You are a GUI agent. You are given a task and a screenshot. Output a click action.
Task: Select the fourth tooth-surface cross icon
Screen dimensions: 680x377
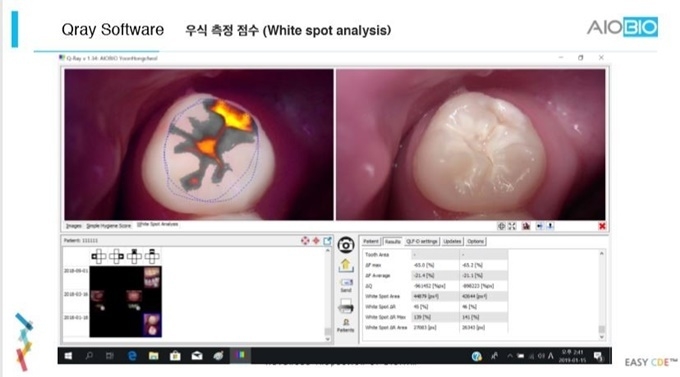pyautogui.click(x=152, y=256)
